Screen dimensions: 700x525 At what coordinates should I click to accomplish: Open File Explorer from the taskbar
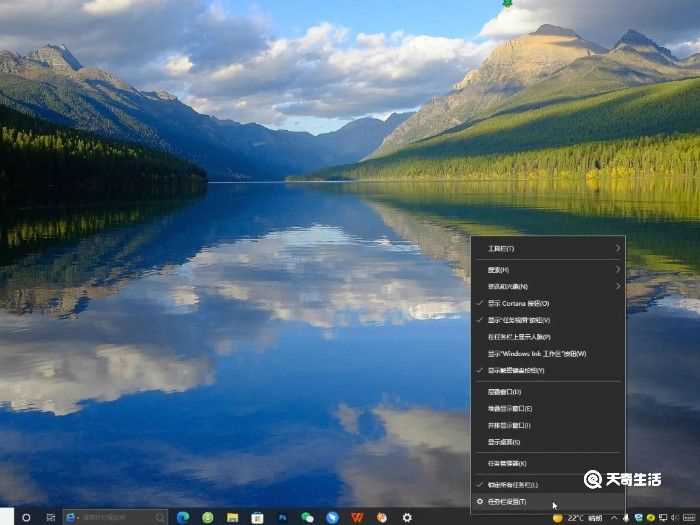pyautogui.click(x=232, y=517)
